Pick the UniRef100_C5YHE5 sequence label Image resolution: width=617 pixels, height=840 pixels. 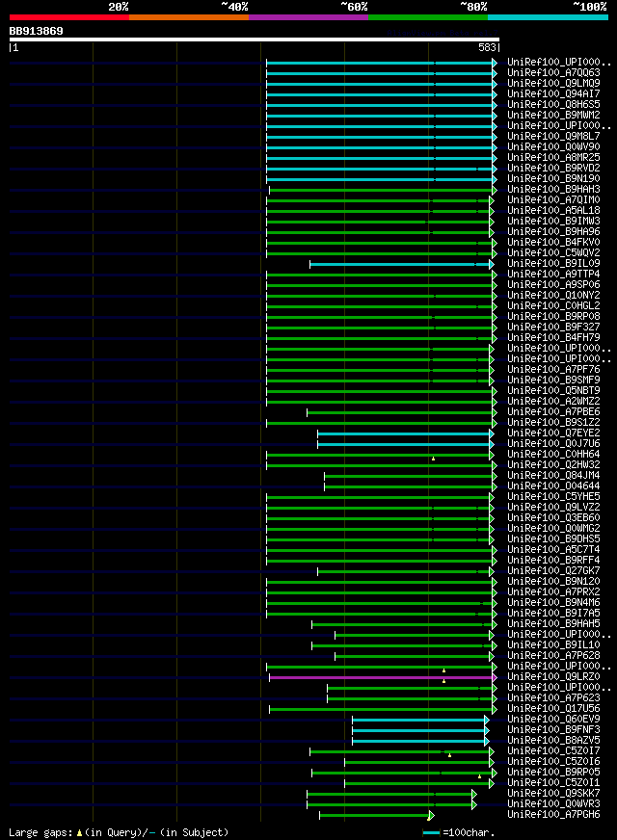(553, 497)
